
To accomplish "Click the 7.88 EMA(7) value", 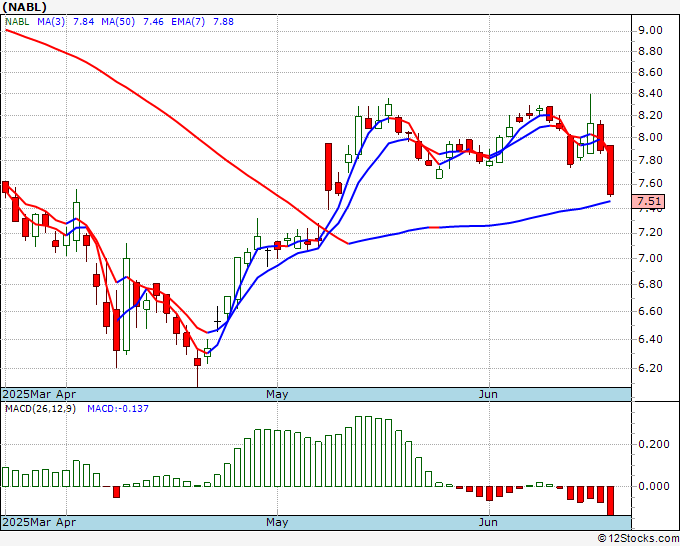I will (x=223, y=22).
